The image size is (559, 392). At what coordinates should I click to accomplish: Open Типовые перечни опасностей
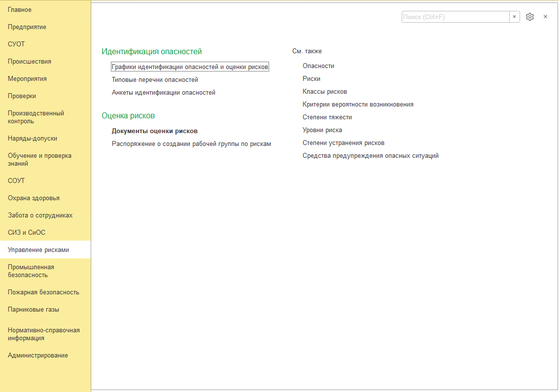coord(155,79)
